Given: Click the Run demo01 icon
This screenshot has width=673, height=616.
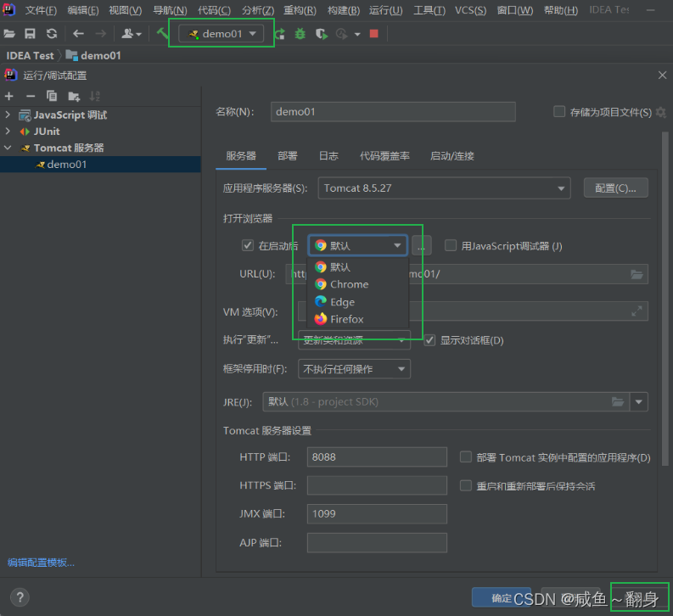Looking at the screenshot, I should pyautogui.click(x=280, y=33).
